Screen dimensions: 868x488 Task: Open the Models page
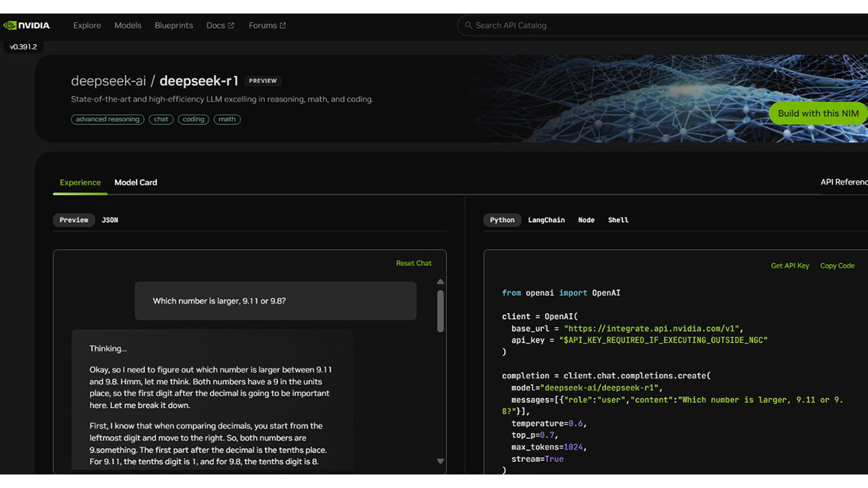[x=128, y=25]
